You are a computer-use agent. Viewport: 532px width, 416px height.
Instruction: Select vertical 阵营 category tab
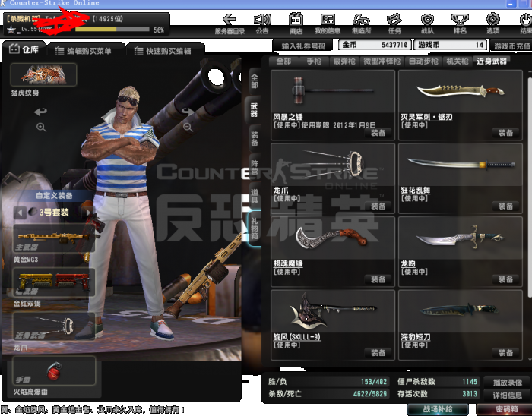point(255,167)
